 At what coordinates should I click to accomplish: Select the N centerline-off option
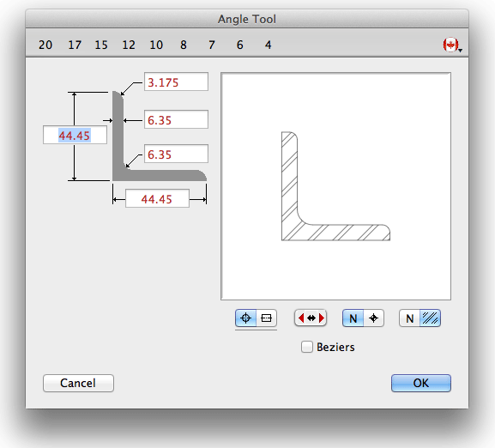[x=353, y=318]
